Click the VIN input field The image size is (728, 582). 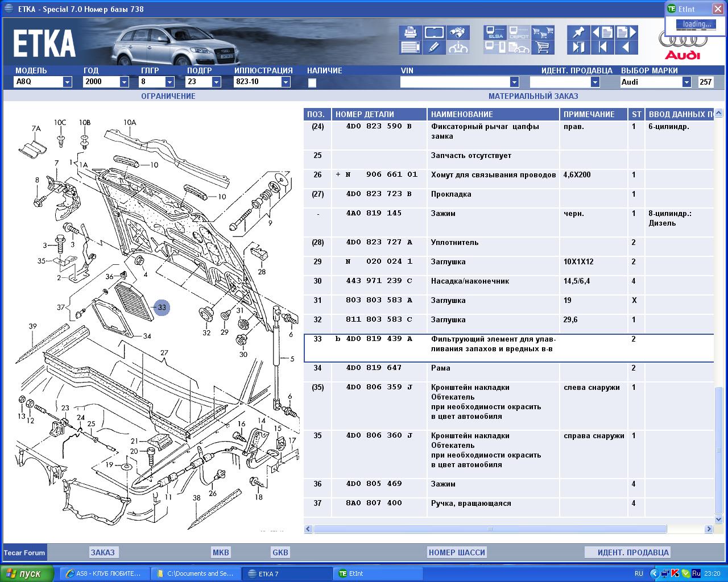(x=454, y=82)
